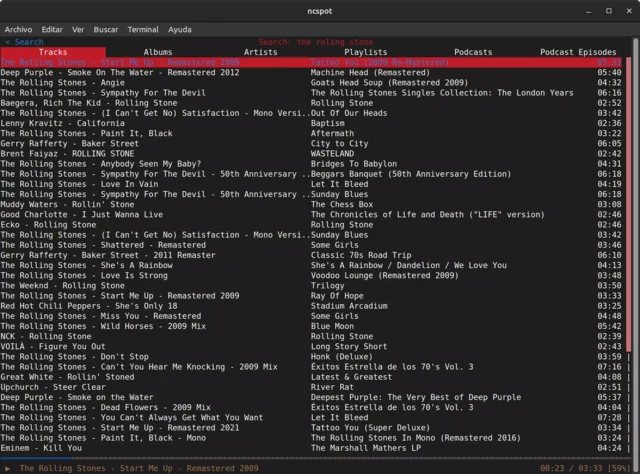Select Gerry Rafferty - Baker Street City to City
The width and height of the screenshot is (640, 474).
pos(311,144)
